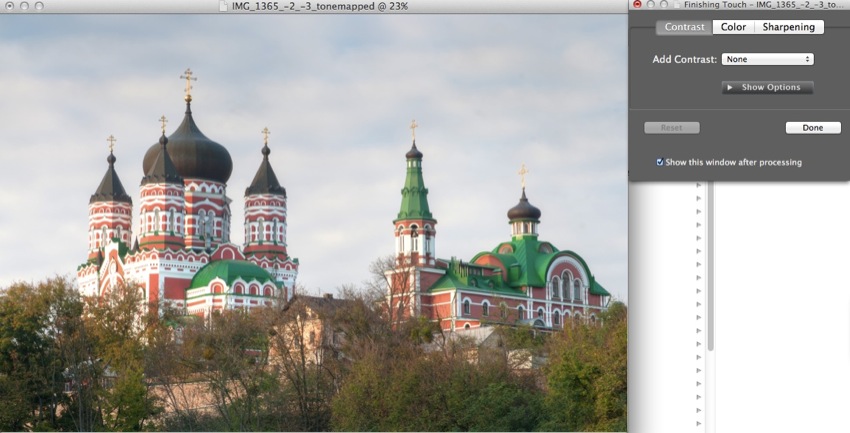The width and height of the screenshot is (850, 433).
Task: Click the Done button
Action: [813, 128]
